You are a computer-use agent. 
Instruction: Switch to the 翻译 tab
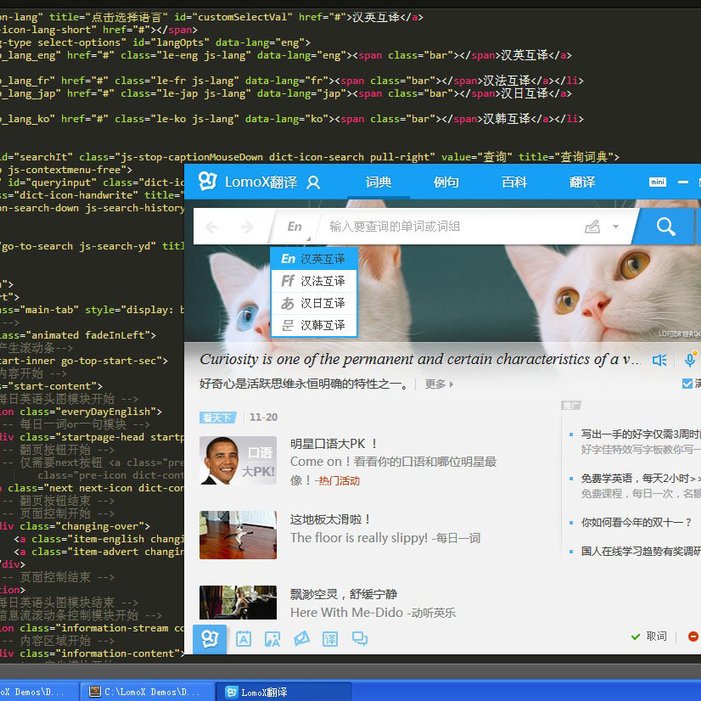(x=582, y=182)
